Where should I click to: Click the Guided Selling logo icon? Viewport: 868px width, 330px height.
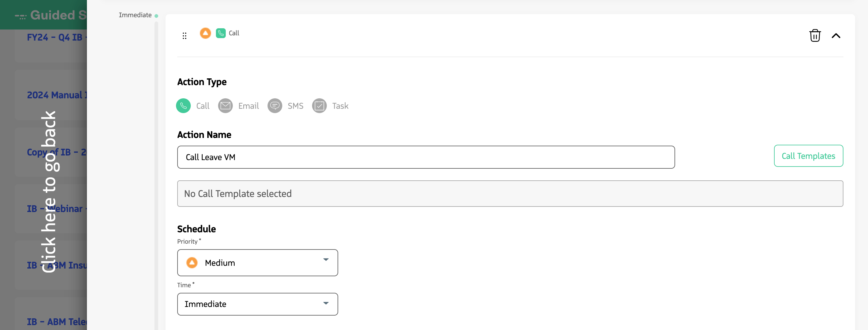(x=20, y=15)
